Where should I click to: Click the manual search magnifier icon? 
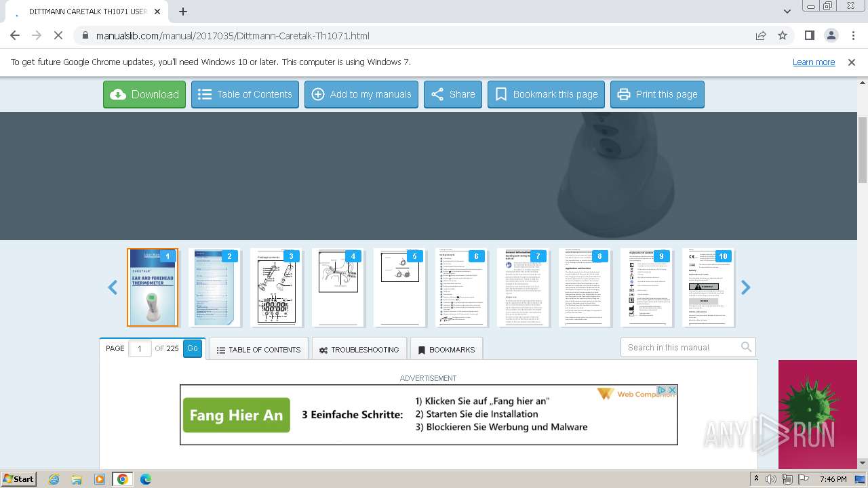(x=746, y=347)
